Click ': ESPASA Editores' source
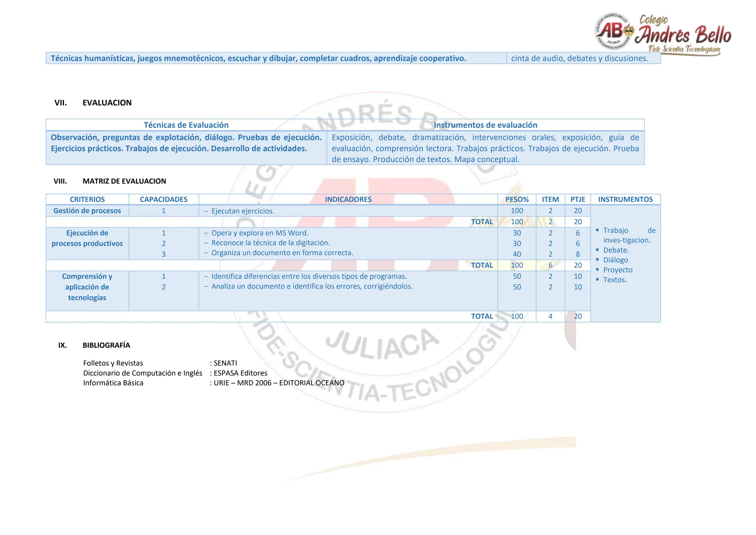The image size is (756, 535). tap(238, 373)
